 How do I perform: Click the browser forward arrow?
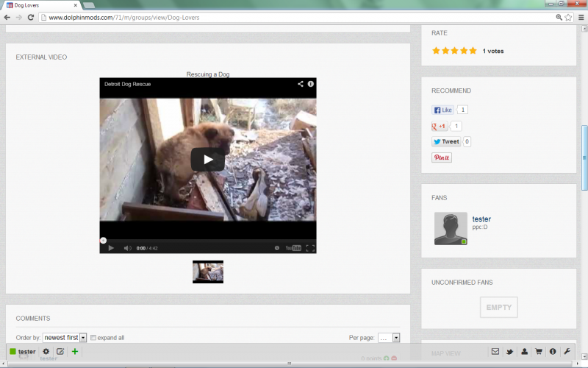tap(19, 17)
